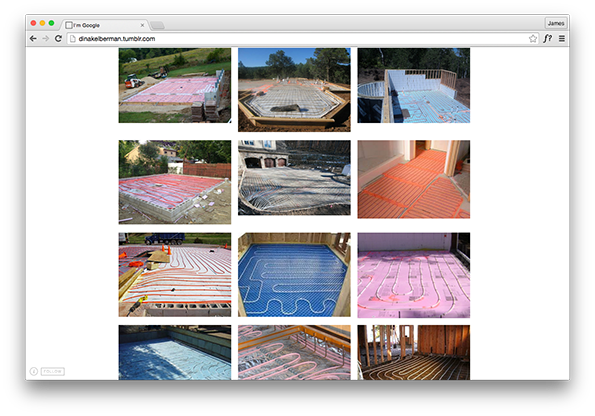Open the pink tubing on foil insulation photo
The image size is (595, 416).
294,353
